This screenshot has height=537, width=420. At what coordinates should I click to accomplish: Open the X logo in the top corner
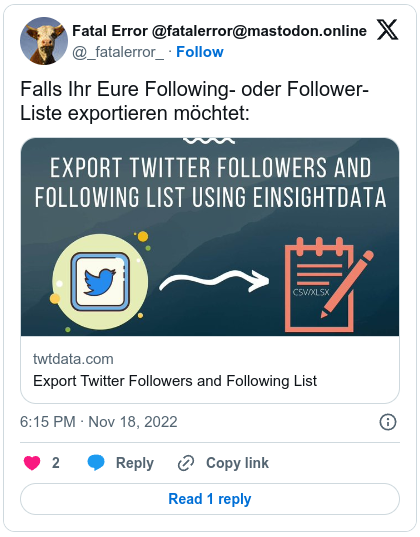tap(387, 30)
